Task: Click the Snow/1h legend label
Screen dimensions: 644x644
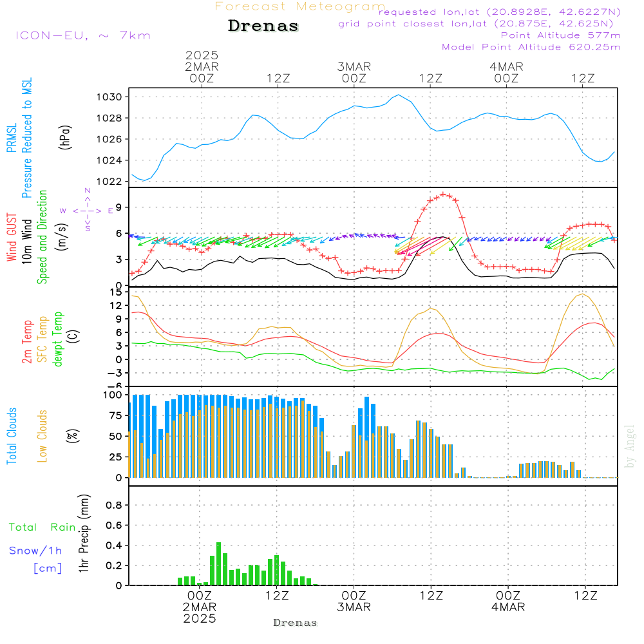Action: tap(35, 551)
